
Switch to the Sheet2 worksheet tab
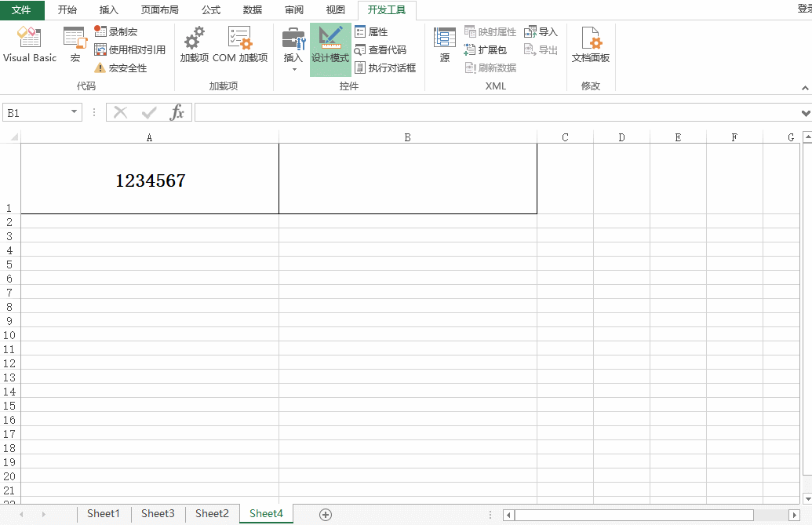point(211,512)
